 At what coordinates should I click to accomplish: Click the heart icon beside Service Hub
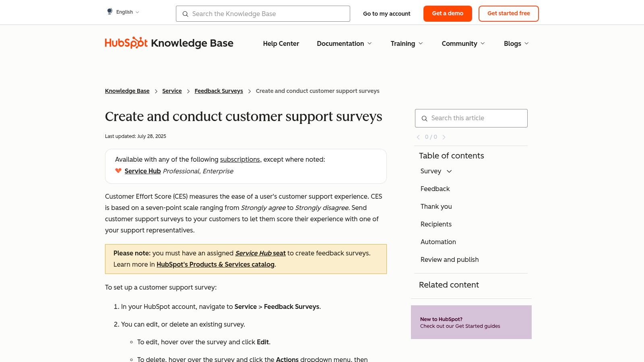(x=118, y=171)
